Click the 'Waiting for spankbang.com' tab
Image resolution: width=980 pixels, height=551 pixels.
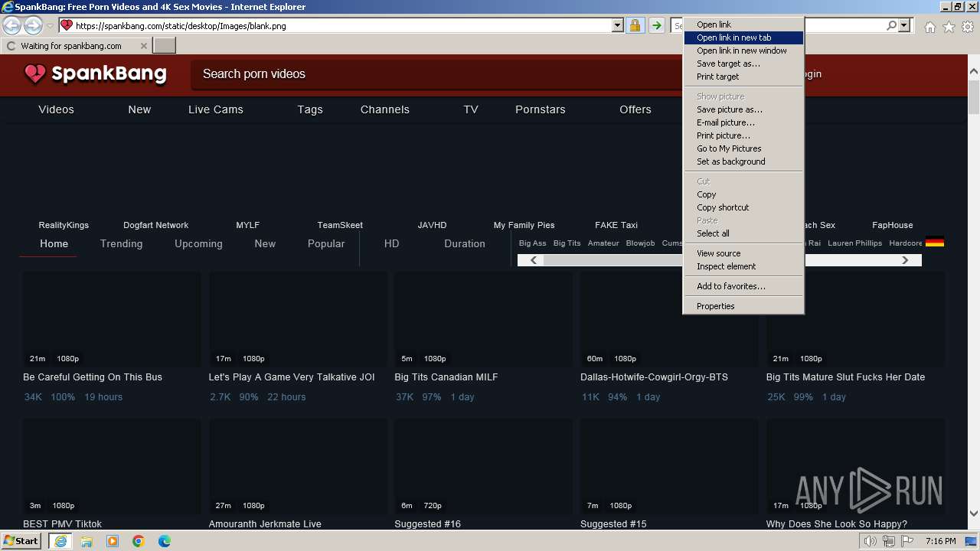point(77,46)
